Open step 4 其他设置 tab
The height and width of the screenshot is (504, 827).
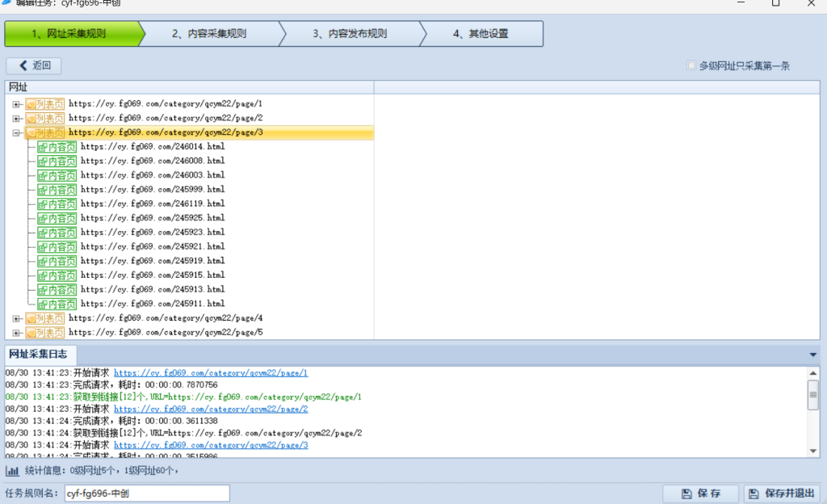point(480,34)
